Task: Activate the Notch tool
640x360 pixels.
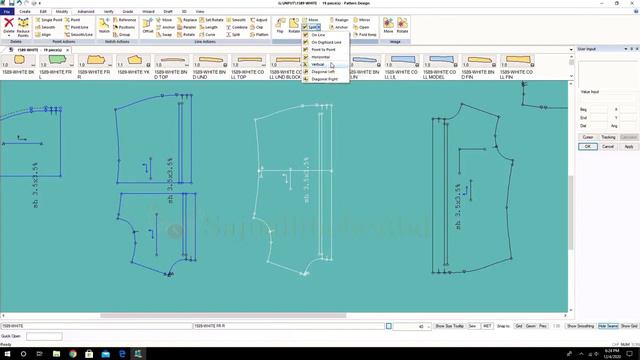Action: click(x=104, y=26)
